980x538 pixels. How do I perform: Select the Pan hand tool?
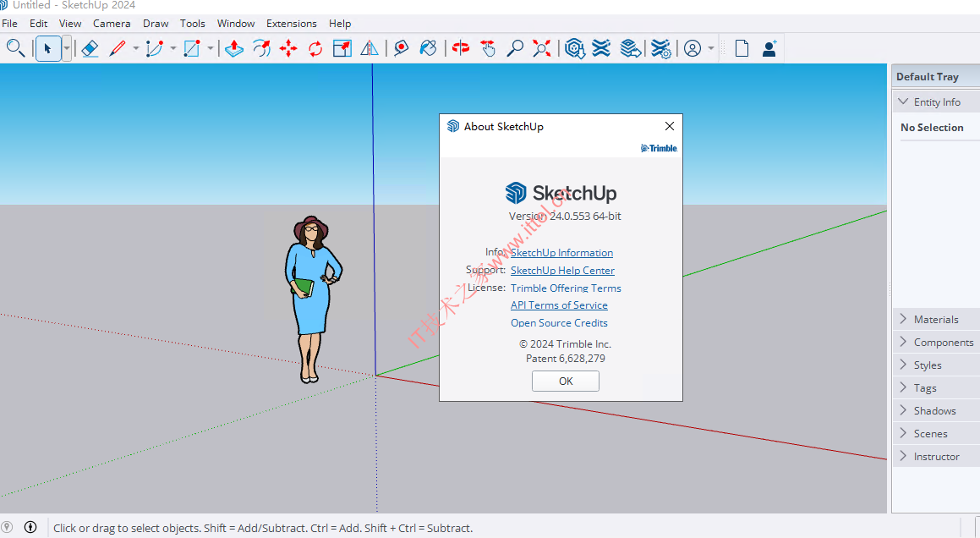tap(488, 48)
